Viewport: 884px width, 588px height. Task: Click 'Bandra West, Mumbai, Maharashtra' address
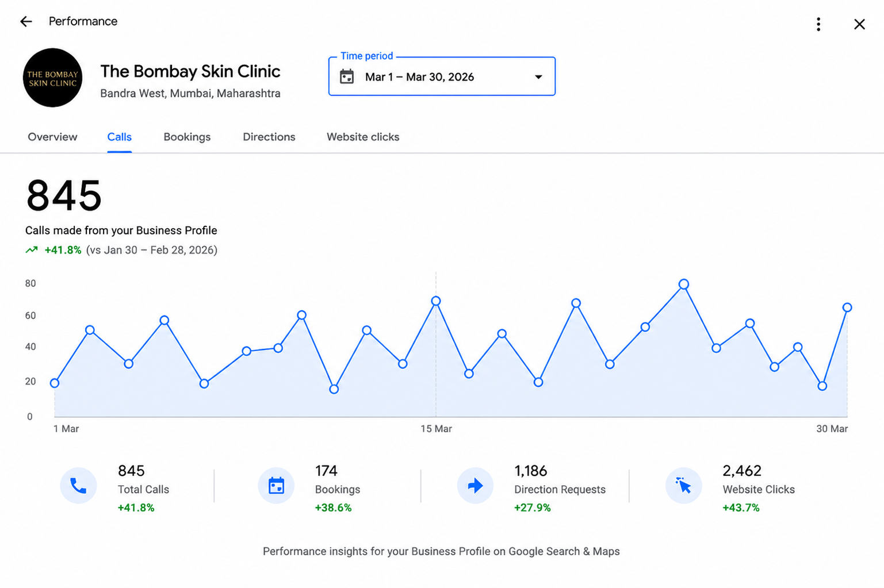click(x=190, y=93)
